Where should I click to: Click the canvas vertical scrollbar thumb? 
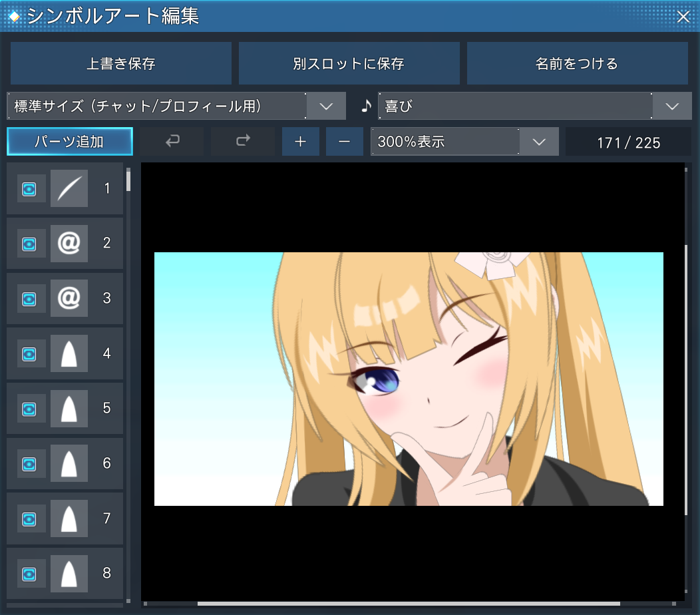tap(686, 380)
